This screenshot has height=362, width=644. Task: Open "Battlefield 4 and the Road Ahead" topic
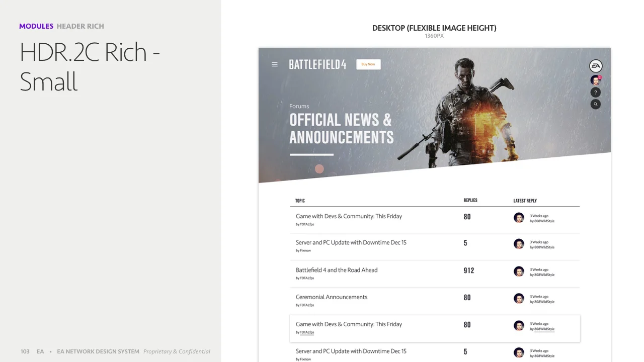pos(337,270)
